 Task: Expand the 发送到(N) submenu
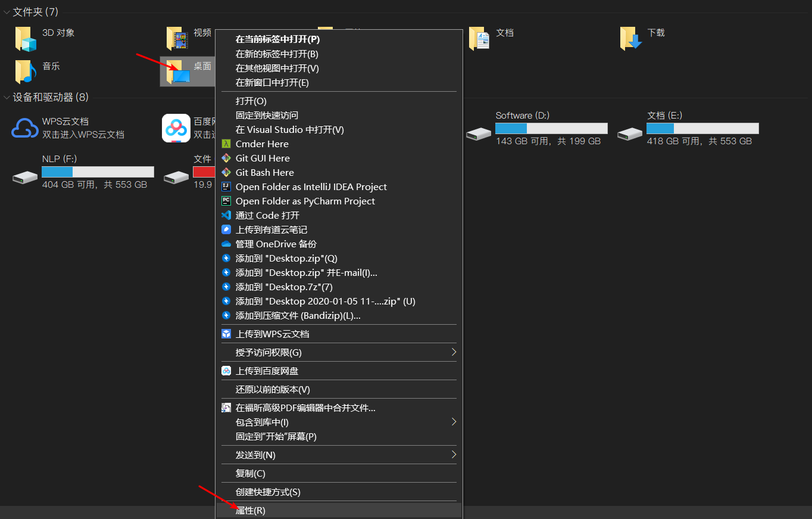pos(453,455)
